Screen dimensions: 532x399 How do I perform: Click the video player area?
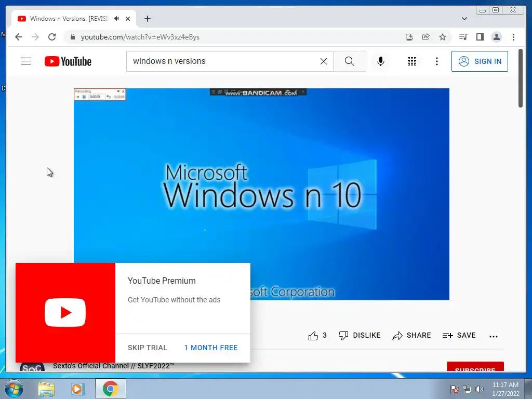262,194
